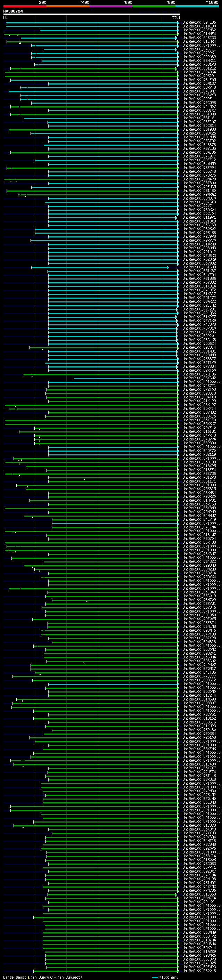Click the UniRef100_Q6ER94 label
This screenshot has width=222, height=980.
(199, 168)
